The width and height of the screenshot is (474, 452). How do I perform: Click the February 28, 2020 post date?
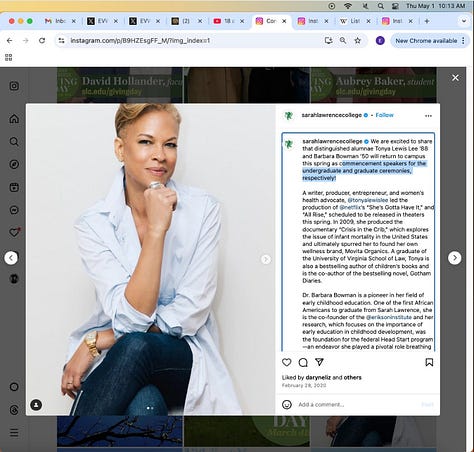304,385
